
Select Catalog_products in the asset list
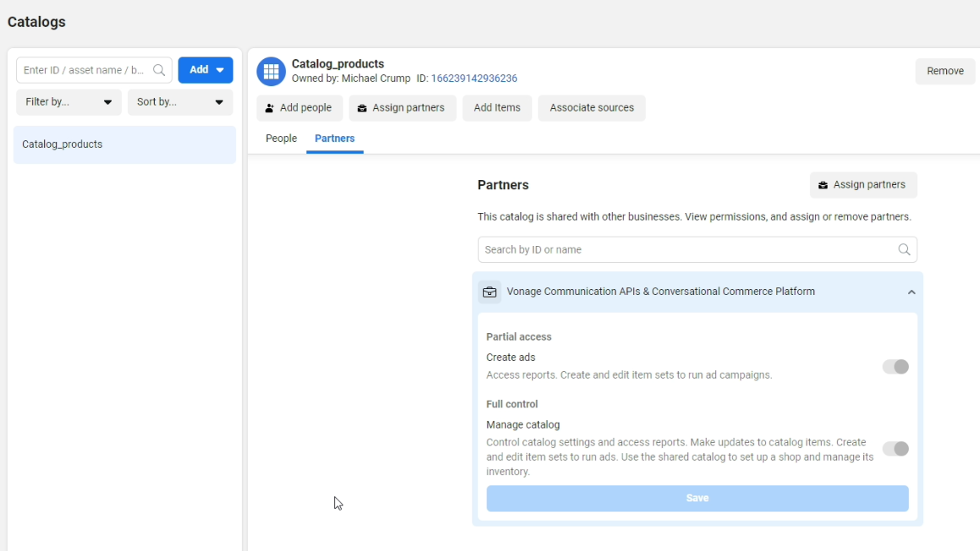point(124,145)
